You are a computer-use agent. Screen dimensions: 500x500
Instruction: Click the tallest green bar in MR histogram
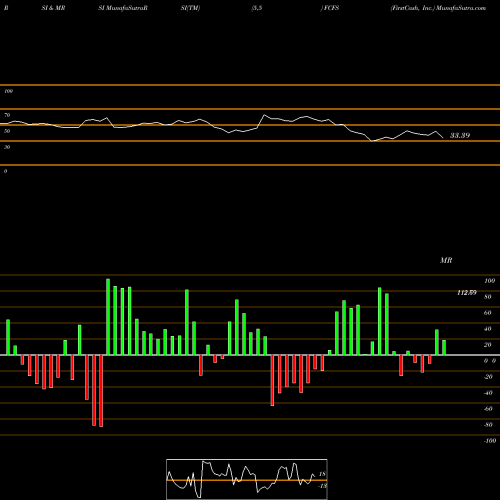(x=108, y=317)
